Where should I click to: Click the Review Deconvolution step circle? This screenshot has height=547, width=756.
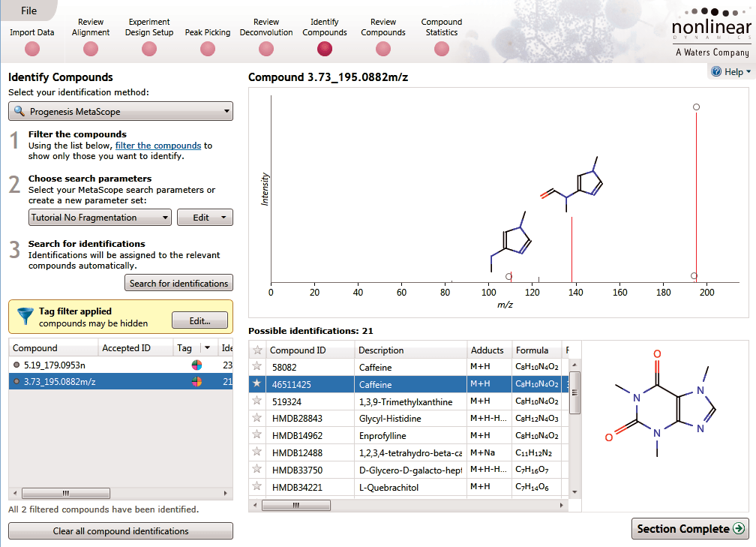pyautogui.click(x=266, y=49)
